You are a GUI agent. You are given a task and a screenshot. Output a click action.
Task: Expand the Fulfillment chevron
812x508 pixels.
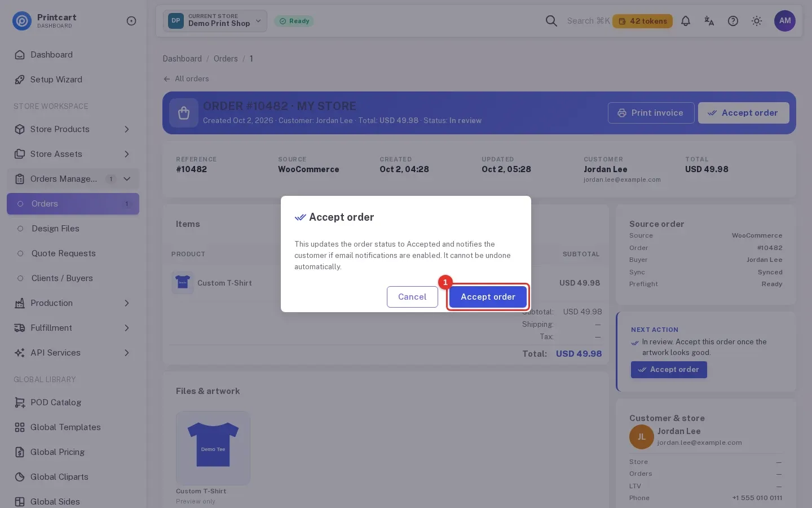coord(127,328)
